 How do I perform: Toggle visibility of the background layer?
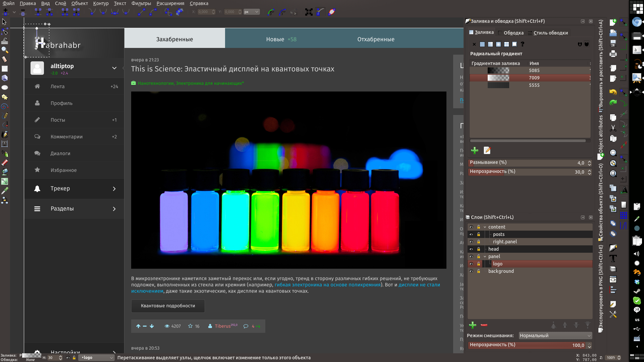471,271
